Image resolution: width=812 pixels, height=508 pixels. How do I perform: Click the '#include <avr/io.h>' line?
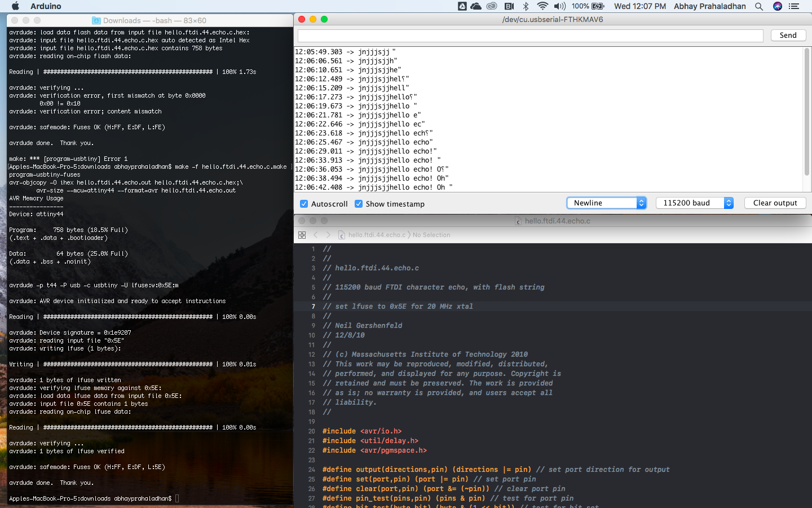[362, 431]
